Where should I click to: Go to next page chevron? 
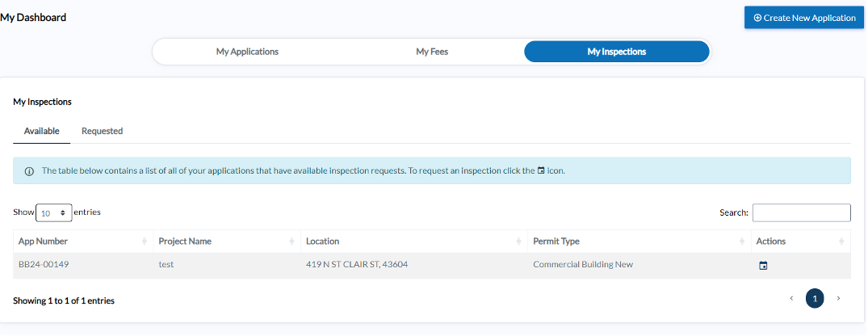pos(838,299)
